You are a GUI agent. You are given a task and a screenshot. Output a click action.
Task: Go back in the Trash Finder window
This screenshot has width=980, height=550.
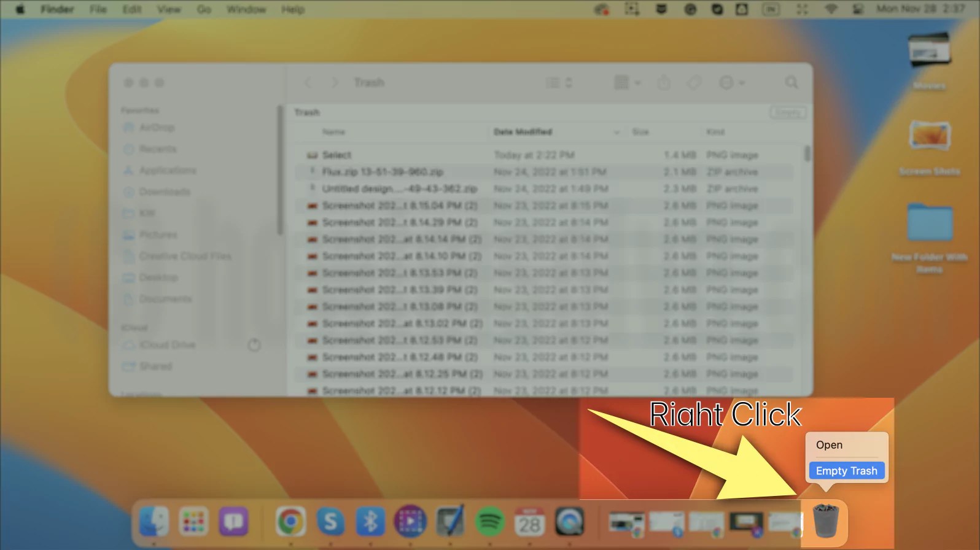(x=308, y=82)
